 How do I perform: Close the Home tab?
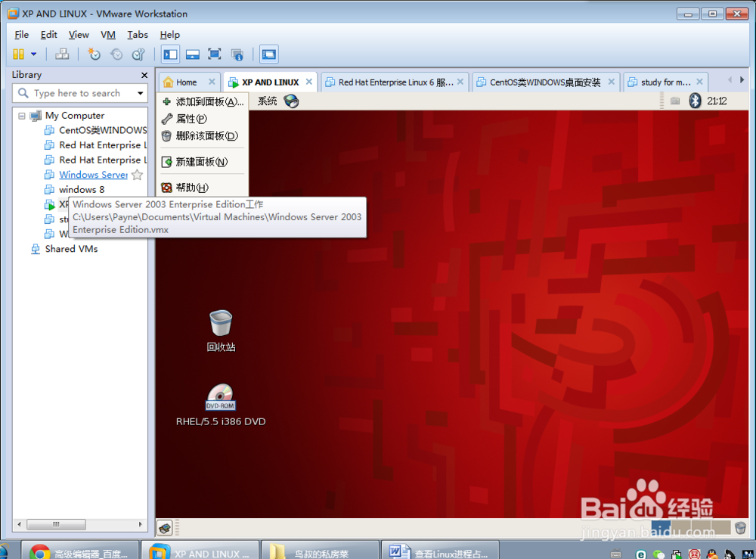pos(212,82)
